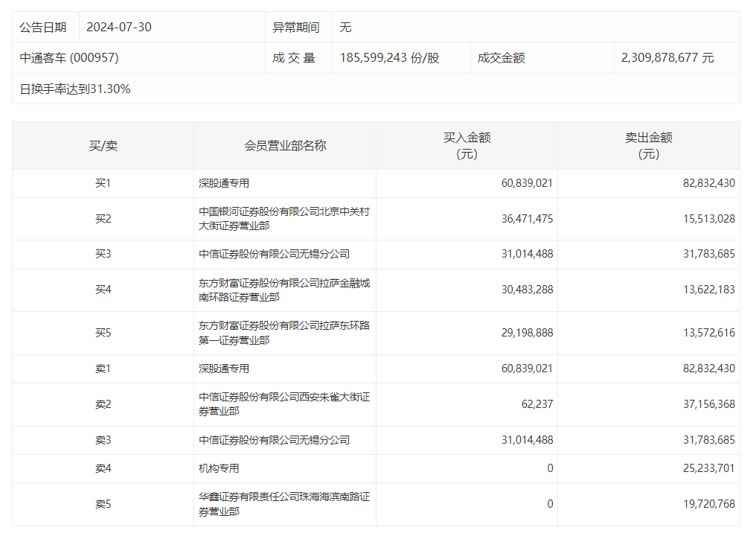Select 60,839,021 in the 买1 row
Viewport: 756px width, 539px height.
pos(527,183)
